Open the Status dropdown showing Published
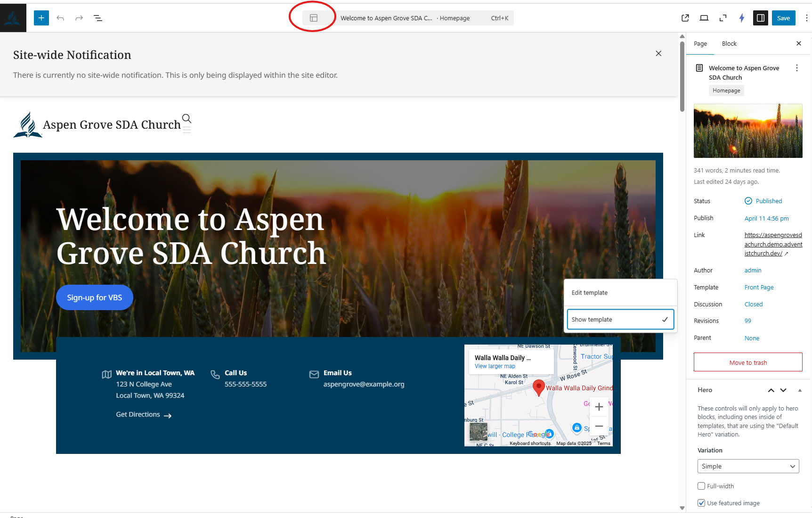The width and height of the screenshot is (812, 518). pyautogui.click(x=763, y=201)
